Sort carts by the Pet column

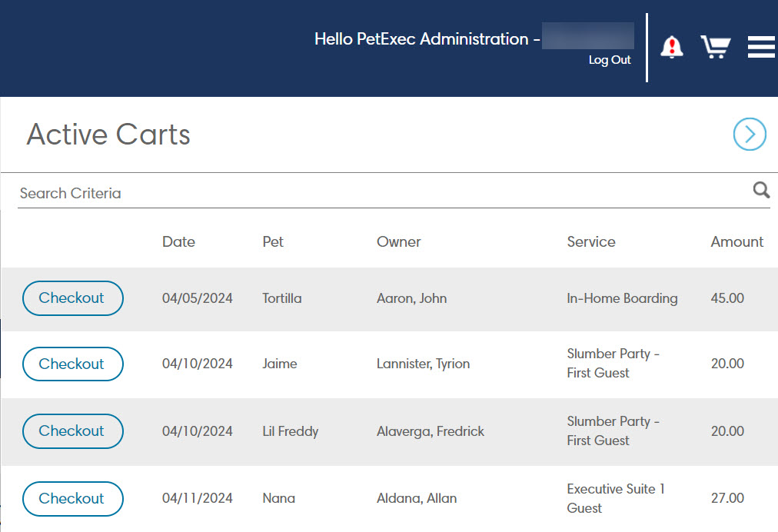(x=273, y=241)
